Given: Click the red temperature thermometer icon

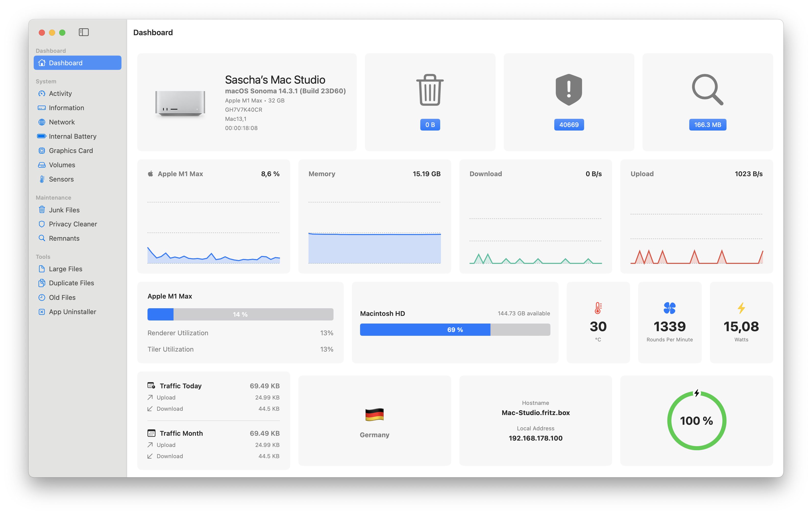Looking at the screenshot, I should tap(598, 308).
